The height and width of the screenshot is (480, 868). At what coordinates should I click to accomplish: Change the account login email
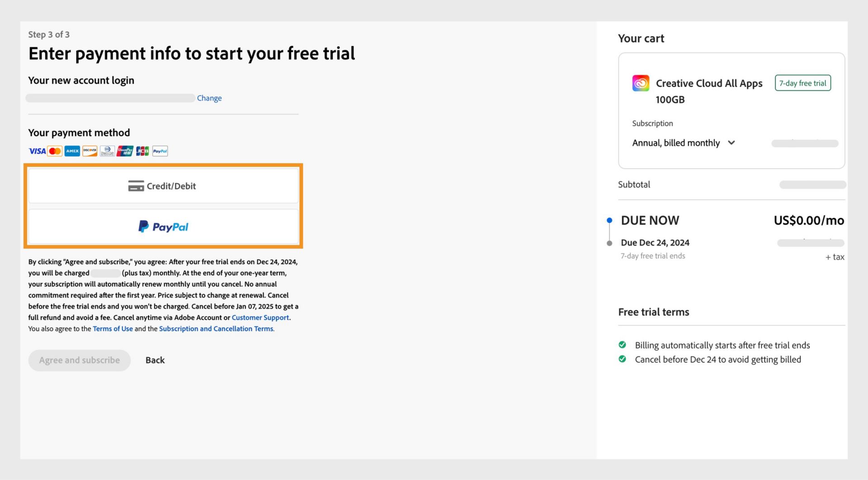point(209,98)
